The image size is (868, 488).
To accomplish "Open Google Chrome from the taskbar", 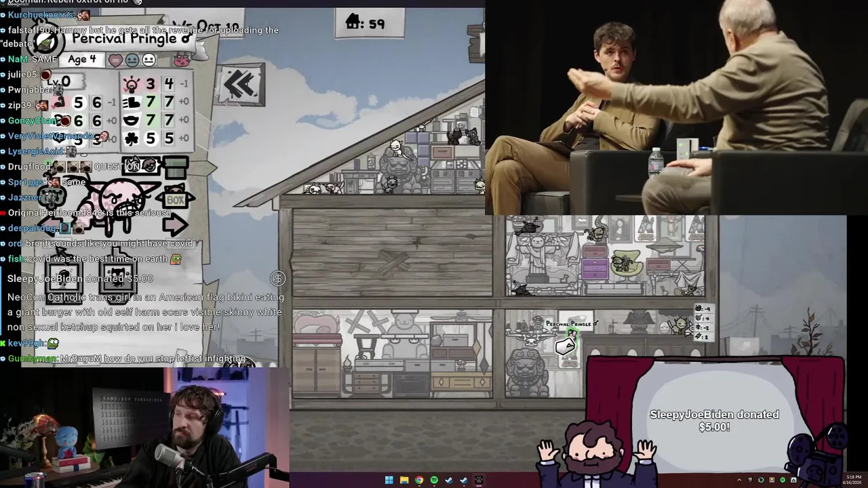I will click(x=419, y=480).
